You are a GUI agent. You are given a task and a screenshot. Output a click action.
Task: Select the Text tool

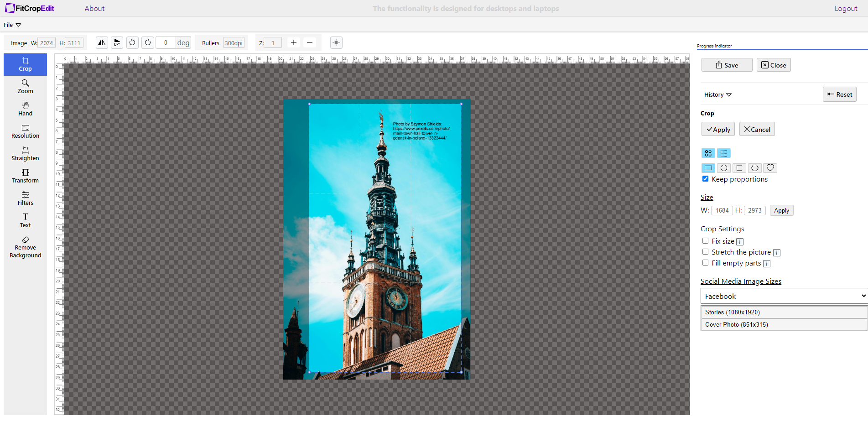pyautogui.click(x=25, y=221)
